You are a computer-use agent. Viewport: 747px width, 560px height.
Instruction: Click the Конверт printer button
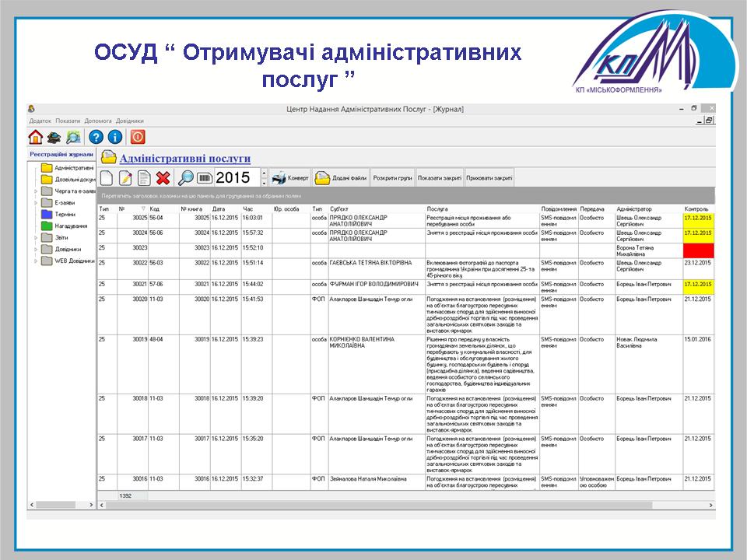point(290,178)
